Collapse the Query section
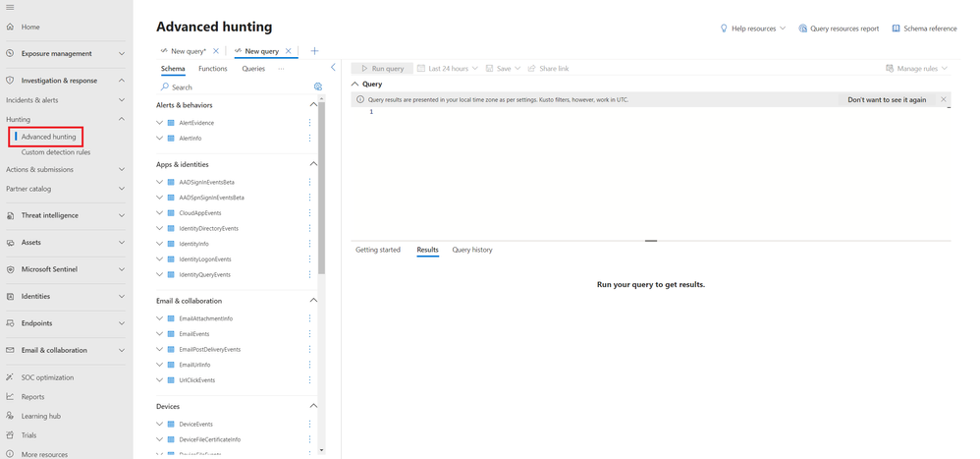Viewport: 980px width, 459px height. (355, 84)
